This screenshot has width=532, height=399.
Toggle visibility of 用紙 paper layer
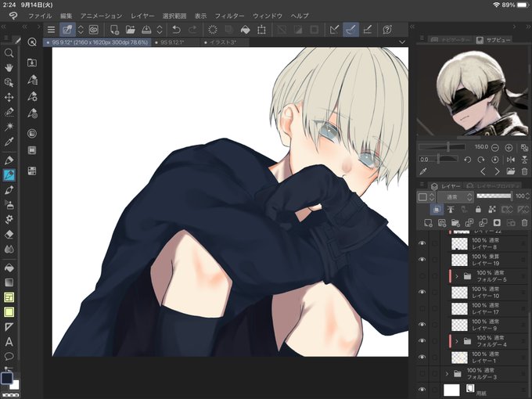coord(422,390)
